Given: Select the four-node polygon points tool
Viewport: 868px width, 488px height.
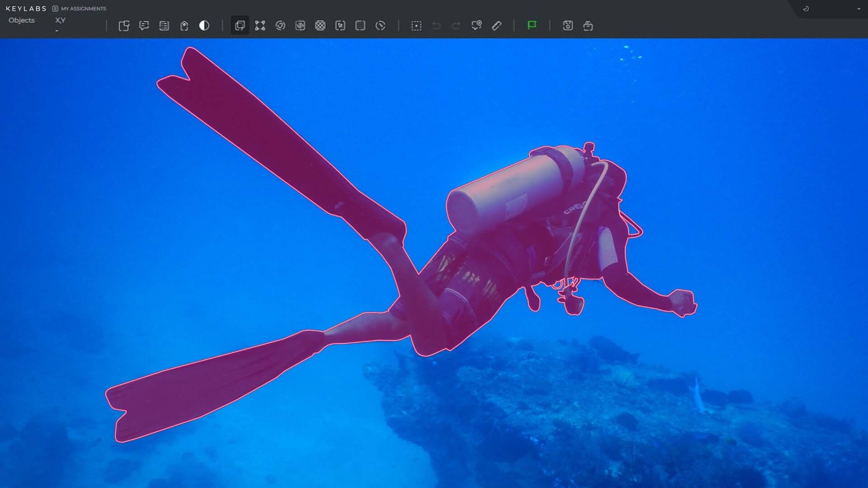Looking at the screenshot, I should click(x=260, y=26).
